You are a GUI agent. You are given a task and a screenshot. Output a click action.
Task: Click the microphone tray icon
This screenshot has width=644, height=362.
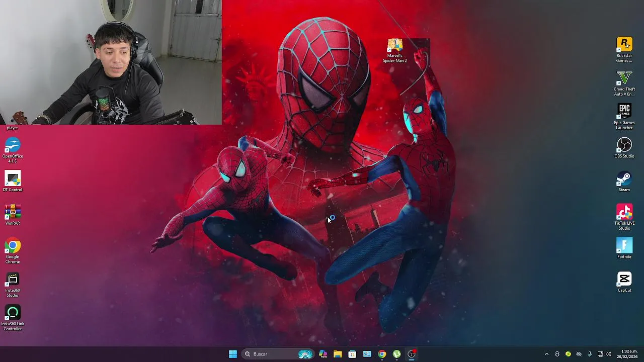pos(590,354)
